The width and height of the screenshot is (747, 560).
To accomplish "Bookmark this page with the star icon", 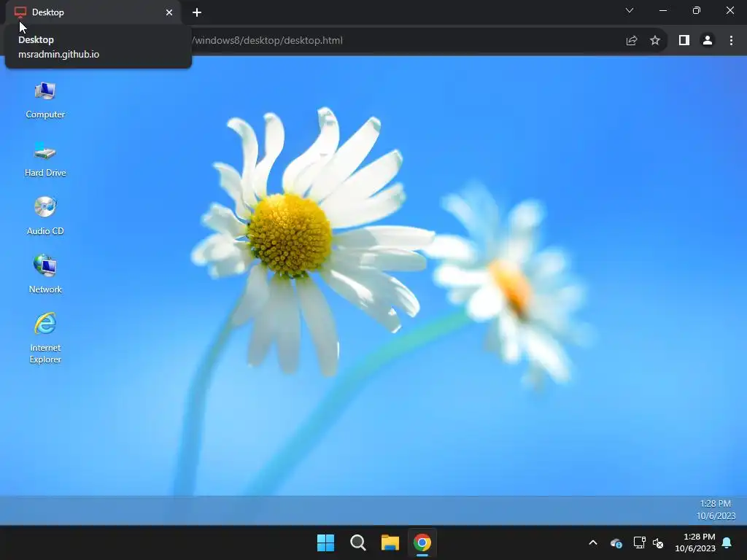I will [655, 41].
